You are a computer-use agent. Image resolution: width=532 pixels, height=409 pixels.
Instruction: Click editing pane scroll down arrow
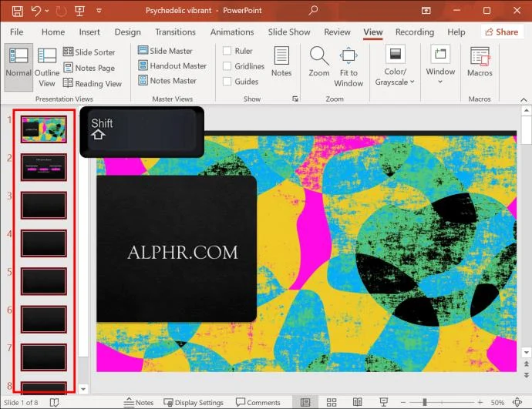(x=527, y=353)
